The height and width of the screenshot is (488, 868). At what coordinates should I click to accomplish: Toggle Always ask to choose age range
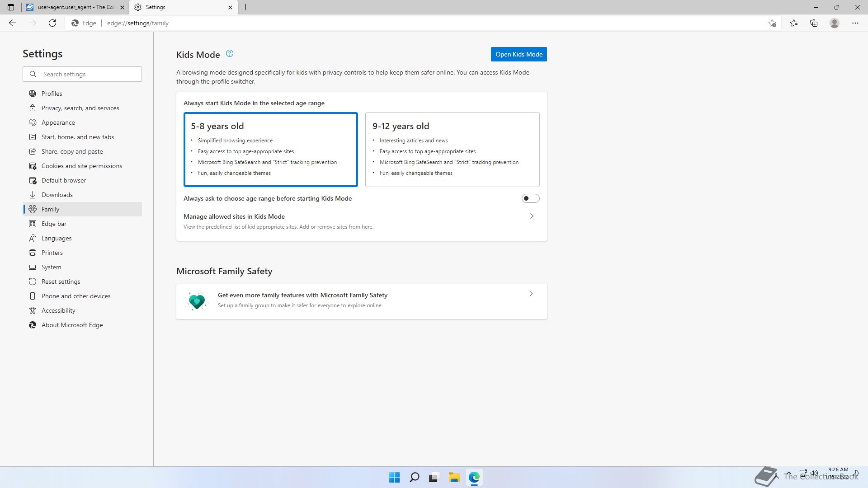pos(530,198)
